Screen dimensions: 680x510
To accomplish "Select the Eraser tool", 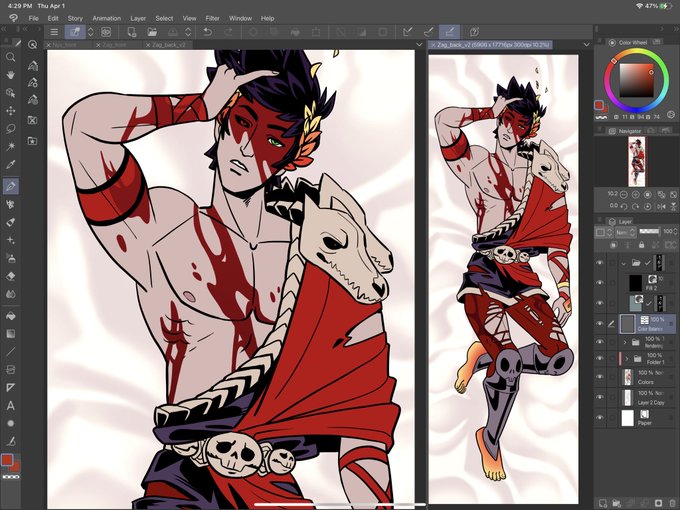I will tap(10, 276).
